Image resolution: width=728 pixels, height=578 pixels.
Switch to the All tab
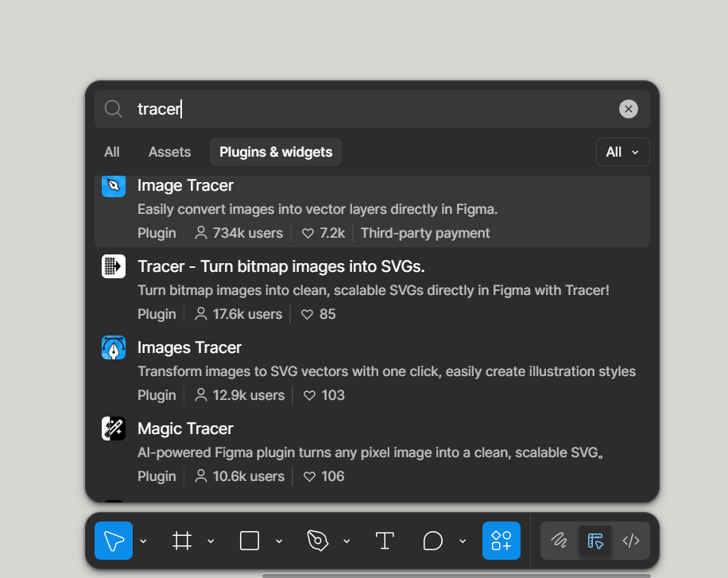(112, 152)
